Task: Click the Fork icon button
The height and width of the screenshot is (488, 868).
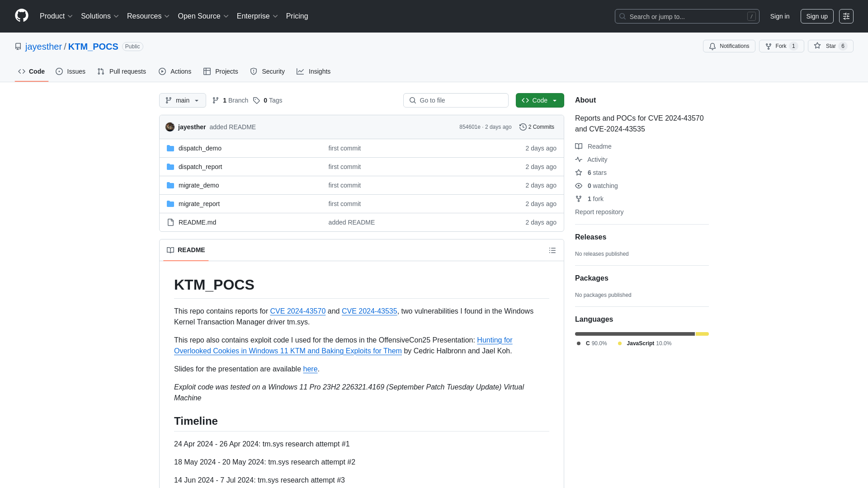Action: click(x=768, y=46)
